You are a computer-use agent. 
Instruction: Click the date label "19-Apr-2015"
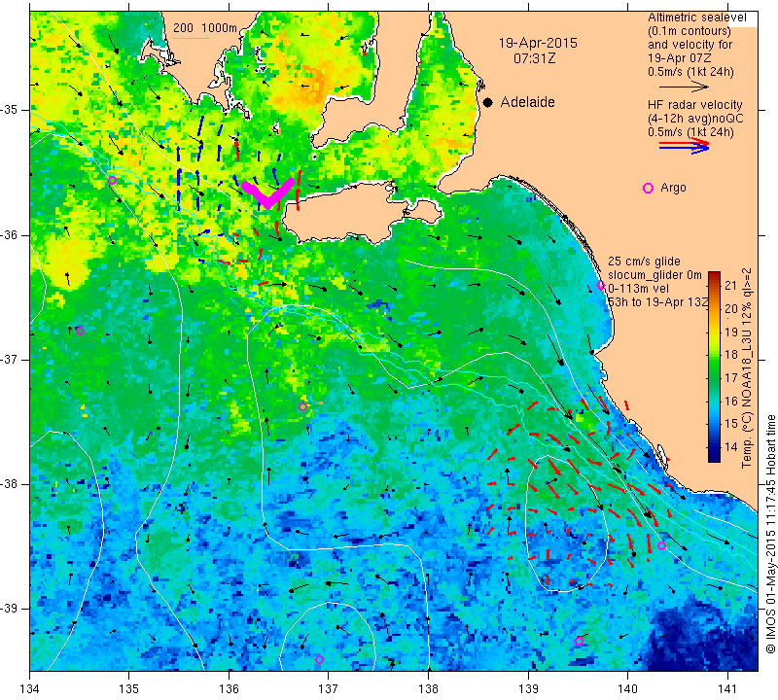538,43
